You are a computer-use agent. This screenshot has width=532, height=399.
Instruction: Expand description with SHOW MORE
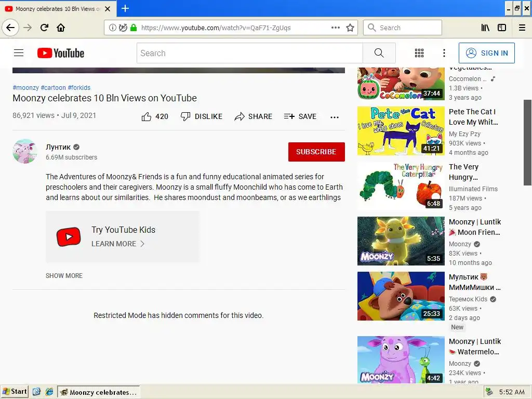[64, 275]
